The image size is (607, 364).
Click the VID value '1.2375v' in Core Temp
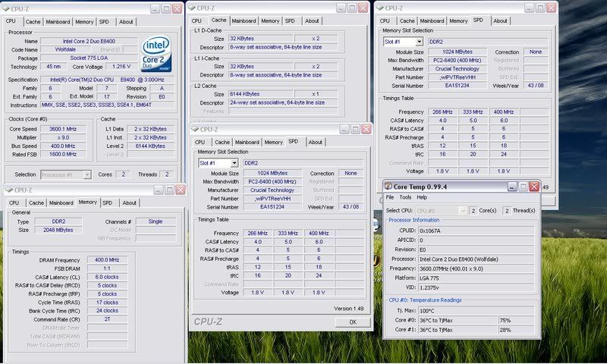click(x=476, y=287)
